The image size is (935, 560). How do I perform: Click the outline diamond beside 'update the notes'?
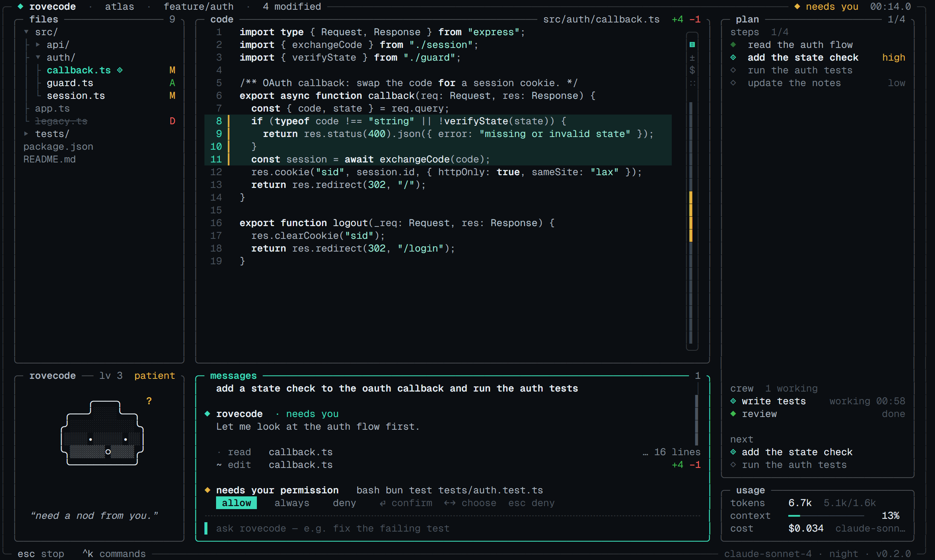(x=733, y=83)
